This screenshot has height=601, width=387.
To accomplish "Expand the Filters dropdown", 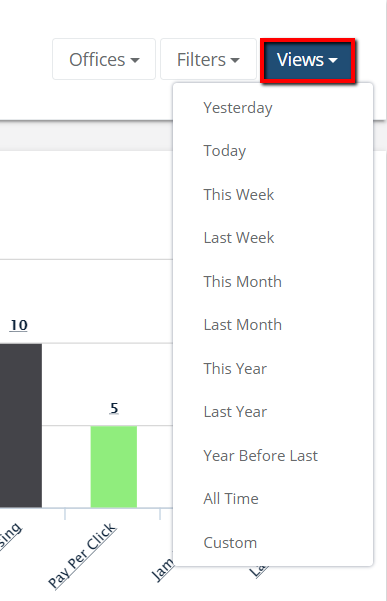I will (208, 59).
